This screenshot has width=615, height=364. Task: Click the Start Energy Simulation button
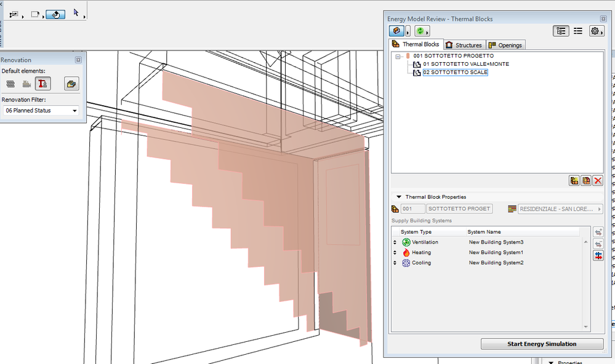[x=542, y=344]
